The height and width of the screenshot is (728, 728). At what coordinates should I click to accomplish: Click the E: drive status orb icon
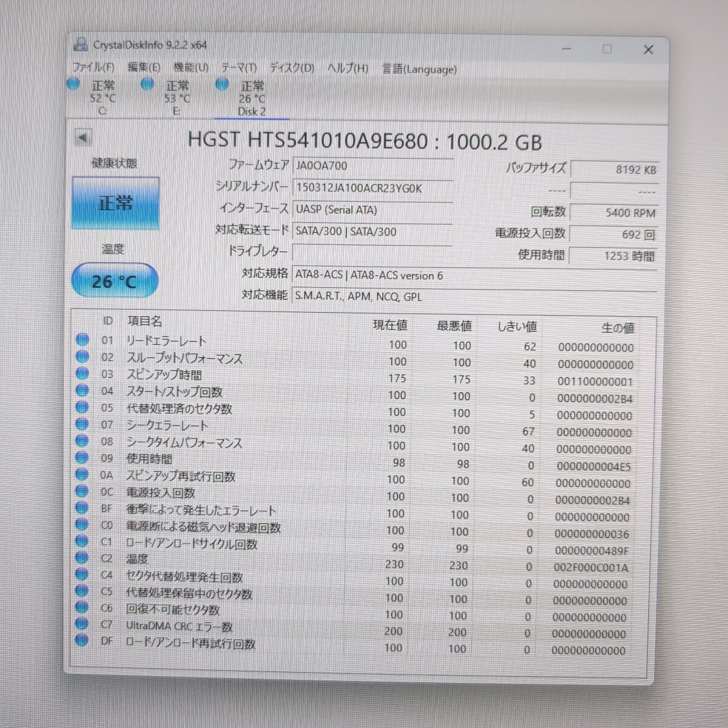(147, 84)
